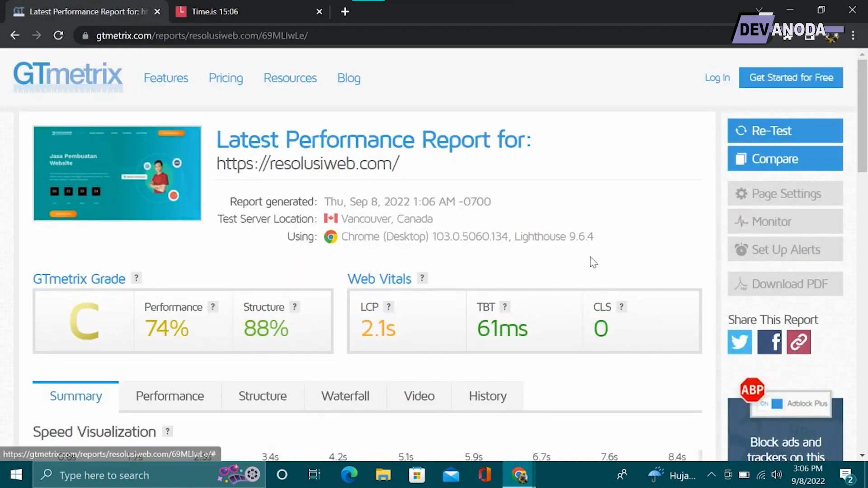Click the Log In link

pos(717,78)
